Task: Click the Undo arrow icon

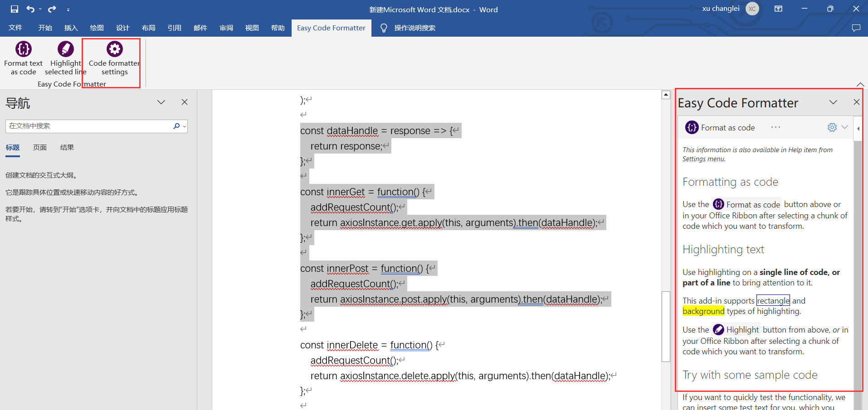Action: tap(30, 9)
